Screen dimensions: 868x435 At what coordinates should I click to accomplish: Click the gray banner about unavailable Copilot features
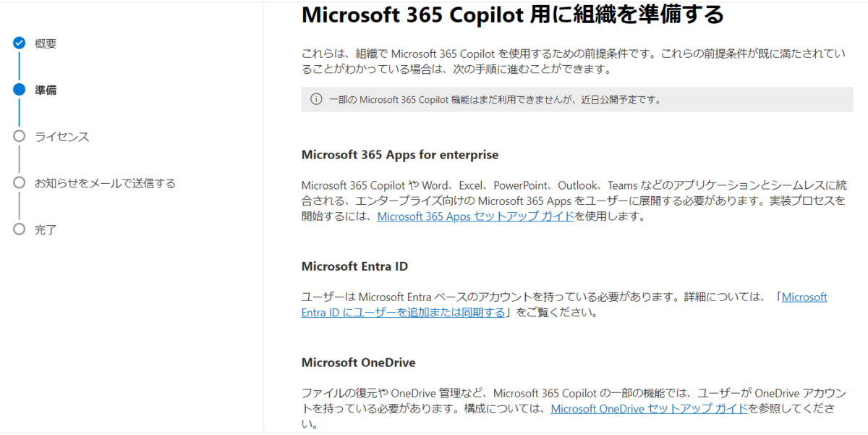click(x=577, y=99)
